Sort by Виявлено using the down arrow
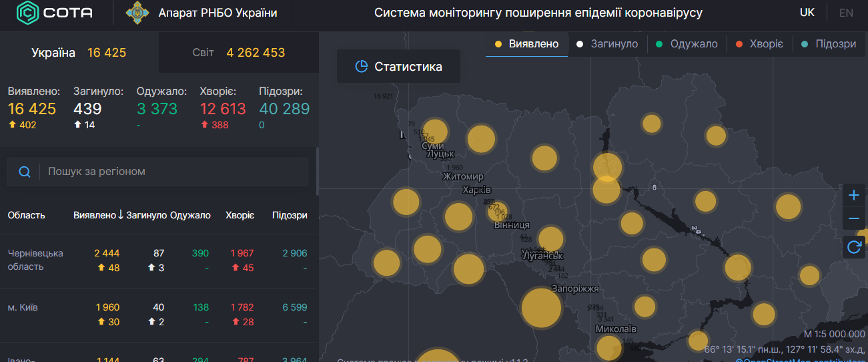Image resolution: width=868 pixels, height=362 pixels. click(x=121, y=214)
